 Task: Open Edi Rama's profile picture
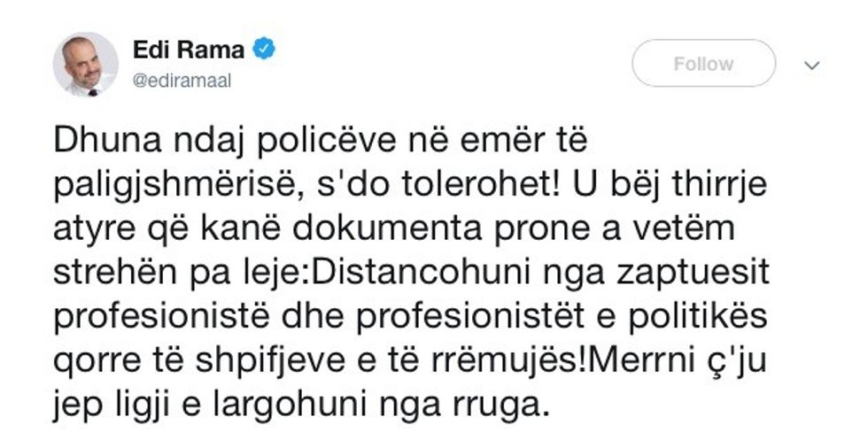pyautogui.click(x=85, y=65)
